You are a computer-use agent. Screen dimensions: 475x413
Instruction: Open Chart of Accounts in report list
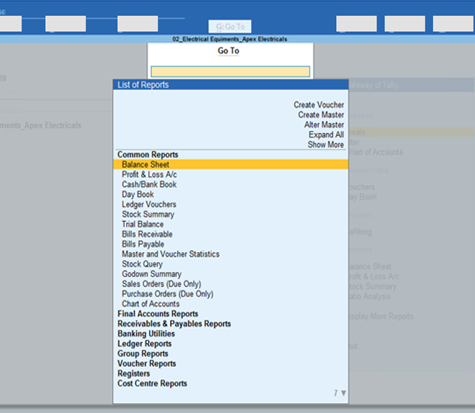pos(150,304)
